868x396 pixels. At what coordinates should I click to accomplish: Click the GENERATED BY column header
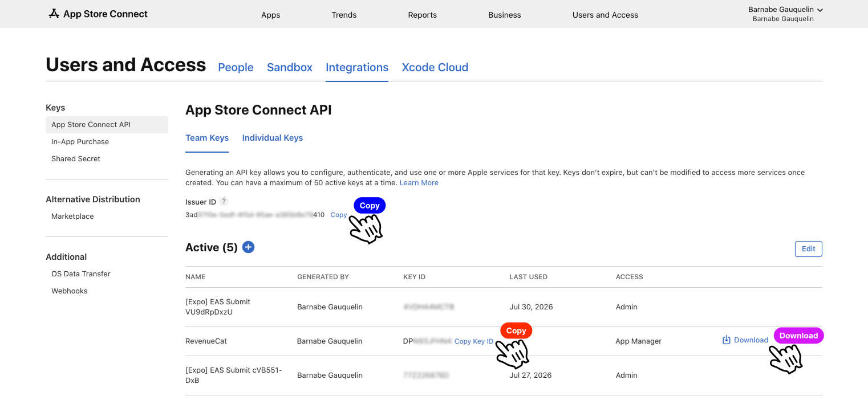323,277
